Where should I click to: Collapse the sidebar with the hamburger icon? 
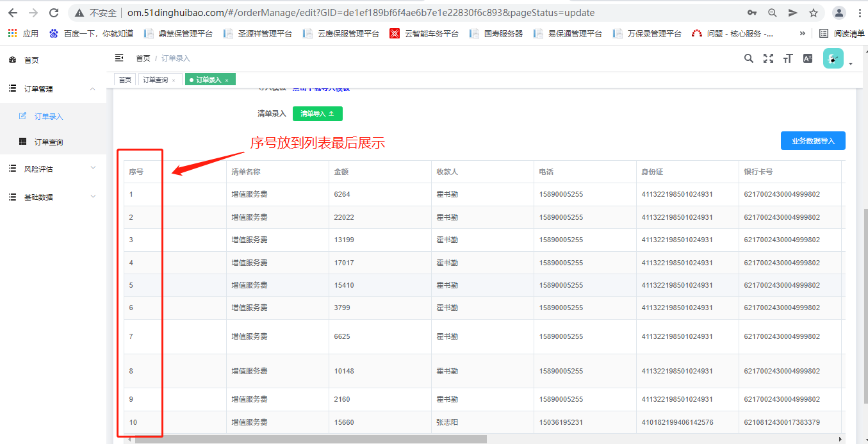point(119,58)
